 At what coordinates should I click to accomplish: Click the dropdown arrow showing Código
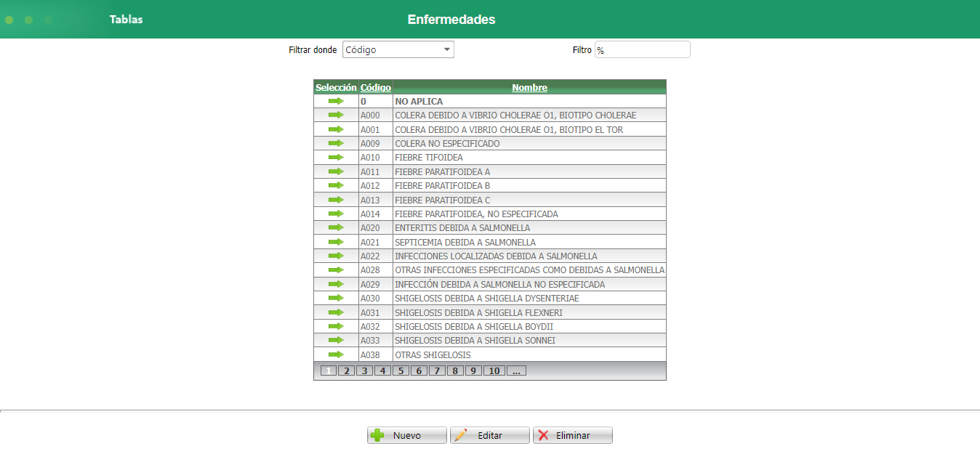[x=446, y=49]
